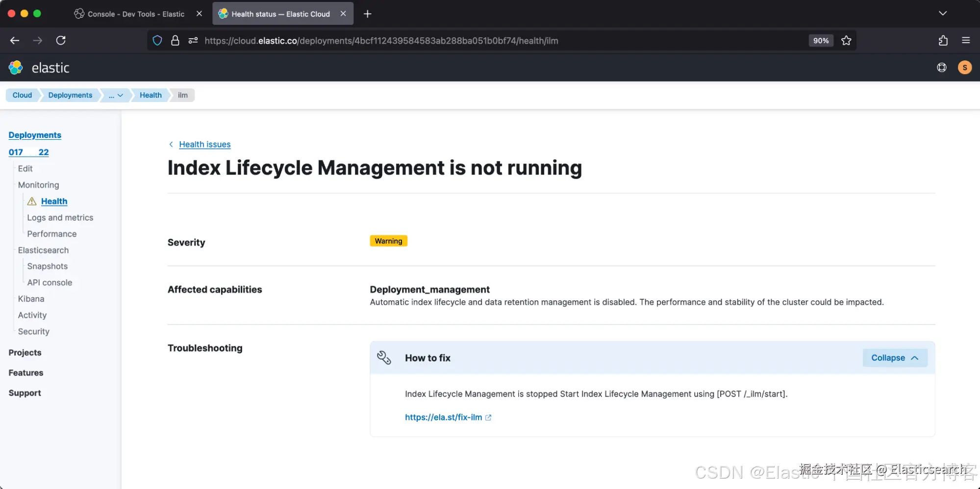The image size is (980, 489).
Task: Go back using browser arrow
Action: [x=15, y=41]
